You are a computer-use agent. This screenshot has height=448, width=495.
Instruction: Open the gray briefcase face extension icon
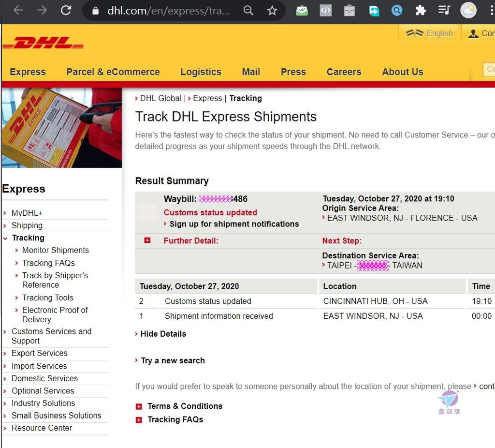click(x=349, y=11)
